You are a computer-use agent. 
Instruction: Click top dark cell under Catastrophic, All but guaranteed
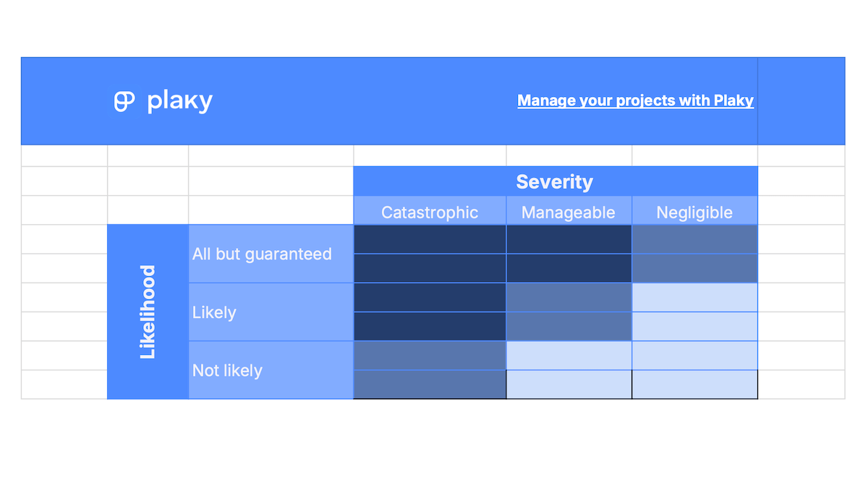click(x=430, y=239)
